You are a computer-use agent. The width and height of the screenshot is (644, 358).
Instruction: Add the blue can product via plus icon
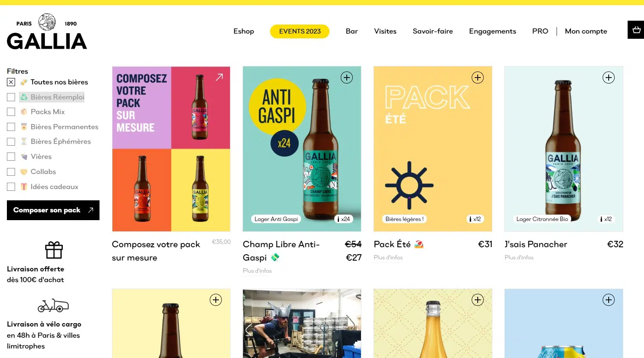(609, 300)
